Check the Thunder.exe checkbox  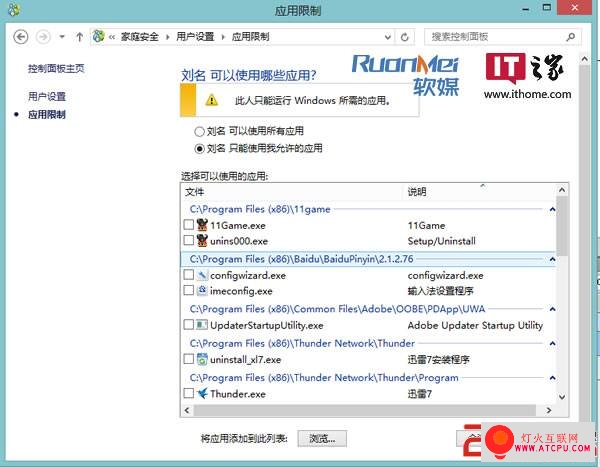(x=189, y=394)
